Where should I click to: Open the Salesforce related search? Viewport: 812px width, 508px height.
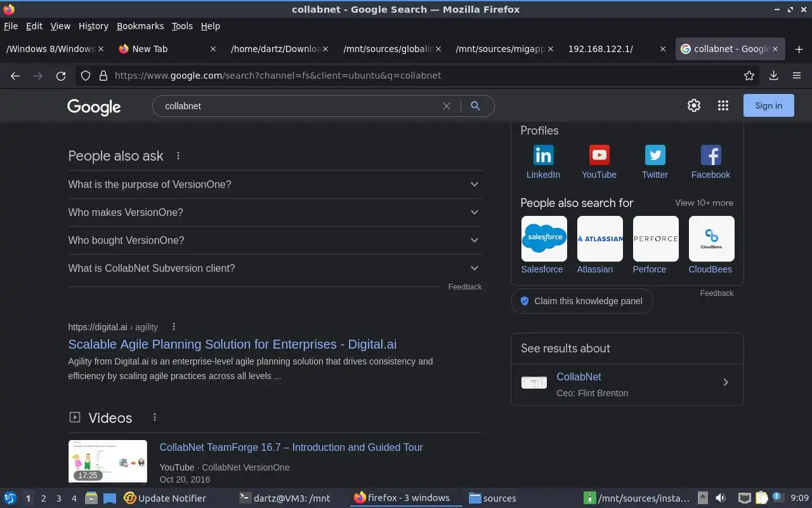coord(544,245)
